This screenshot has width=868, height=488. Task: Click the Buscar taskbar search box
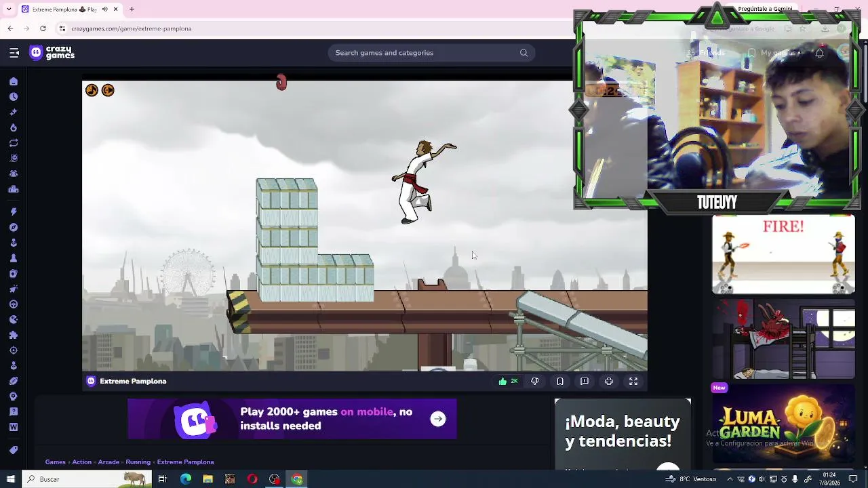click(86, 479)
